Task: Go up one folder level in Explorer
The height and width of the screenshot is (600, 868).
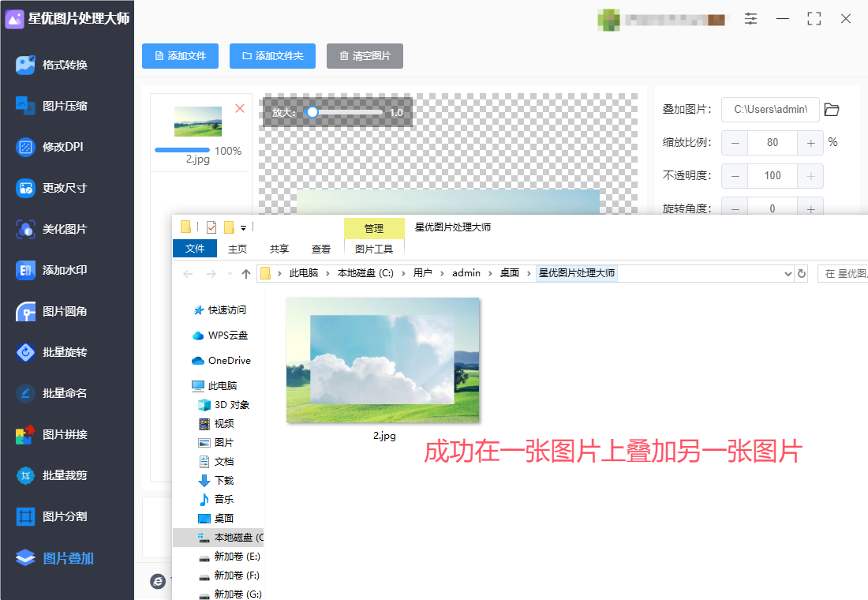Action: (246, 274)
